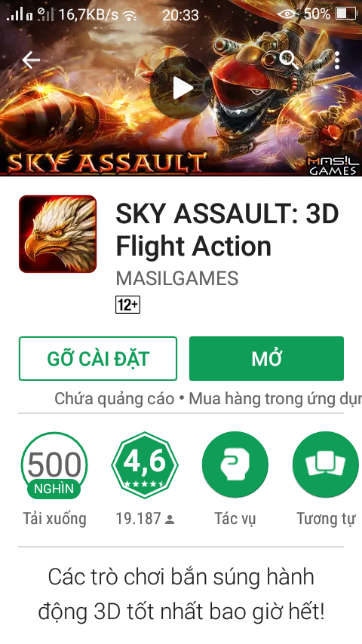Tap the 12+ content rating badge
Viewport: 362px width, 644px height.
(x=127, y=305)
